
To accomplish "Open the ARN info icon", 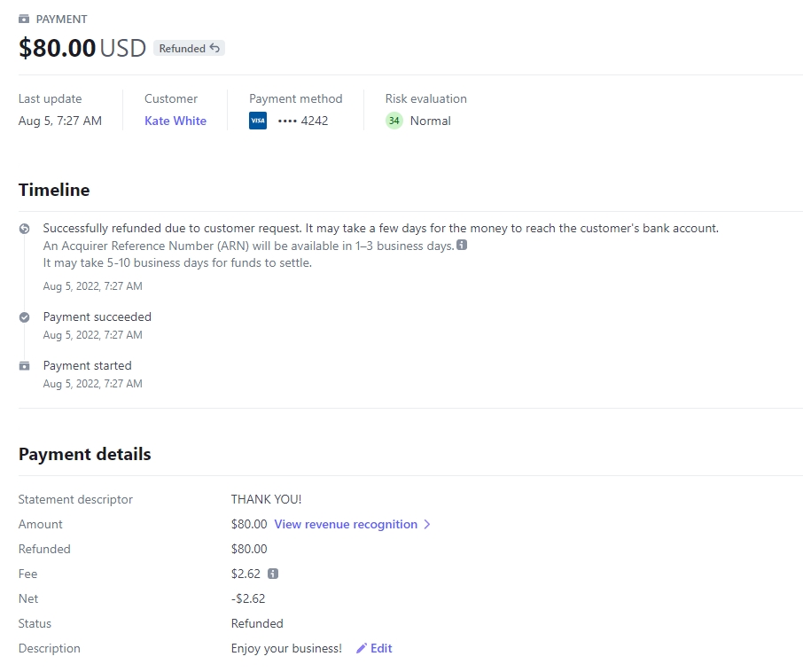I will 462,245.
